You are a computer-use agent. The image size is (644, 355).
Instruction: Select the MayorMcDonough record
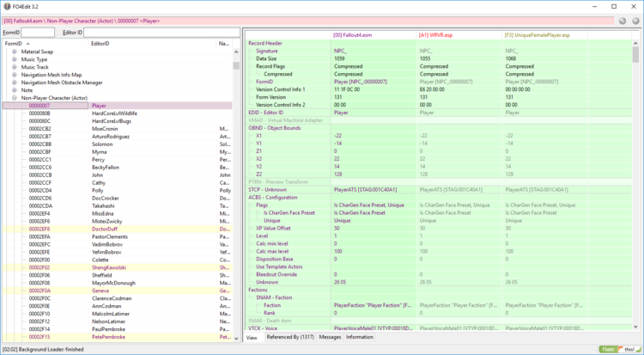(118, 283)
